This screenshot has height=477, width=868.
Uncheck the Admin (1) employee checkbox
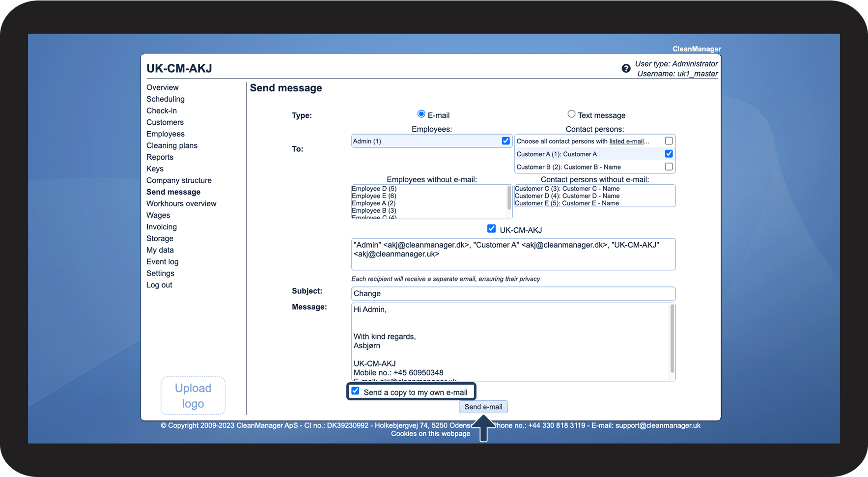(x=505, y=141)
